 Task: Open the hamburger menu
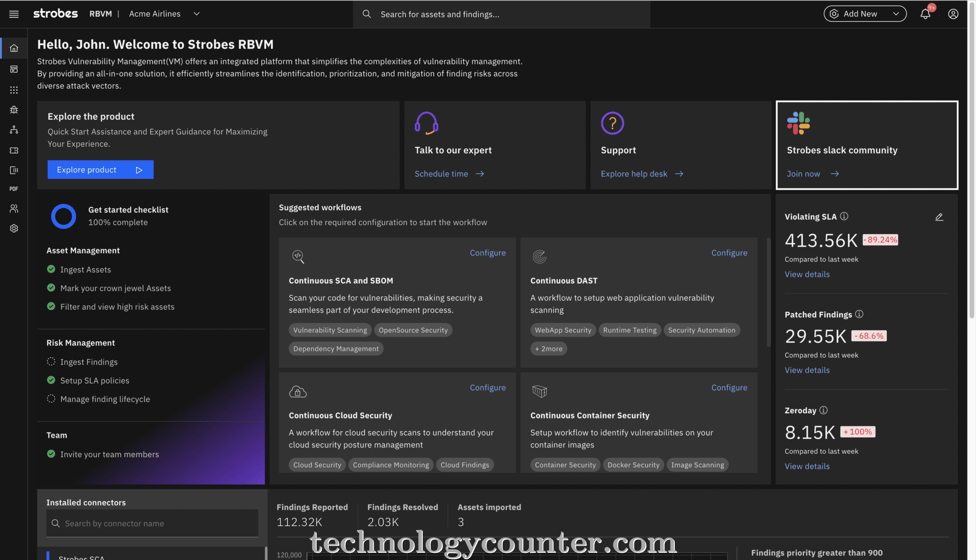[x=14, y=14]
